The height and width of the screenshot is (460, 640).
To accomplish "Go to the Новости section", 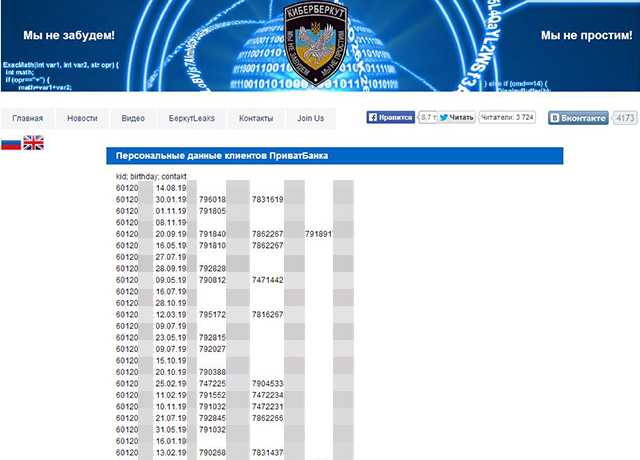I will pos(82,118).
